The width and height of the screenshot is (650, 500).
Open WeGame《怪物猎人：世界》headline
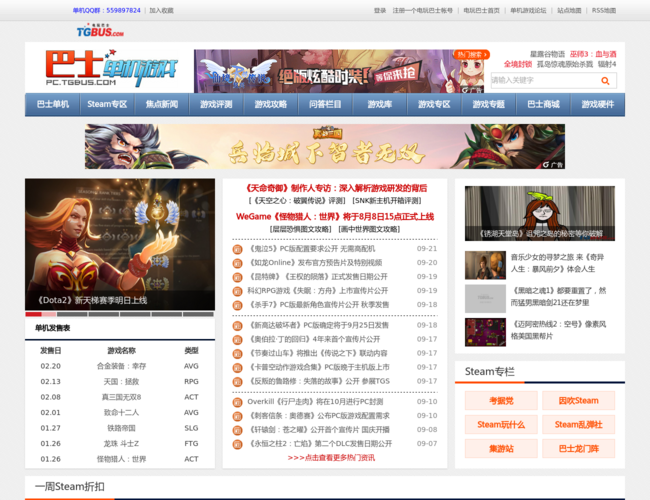335,216
